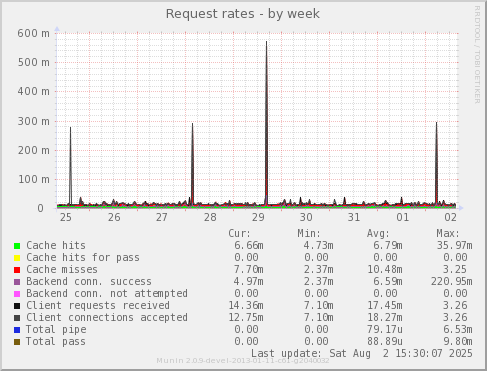Click Cache hits max value 35.97m
487x371 pixels.
[454, 245]
